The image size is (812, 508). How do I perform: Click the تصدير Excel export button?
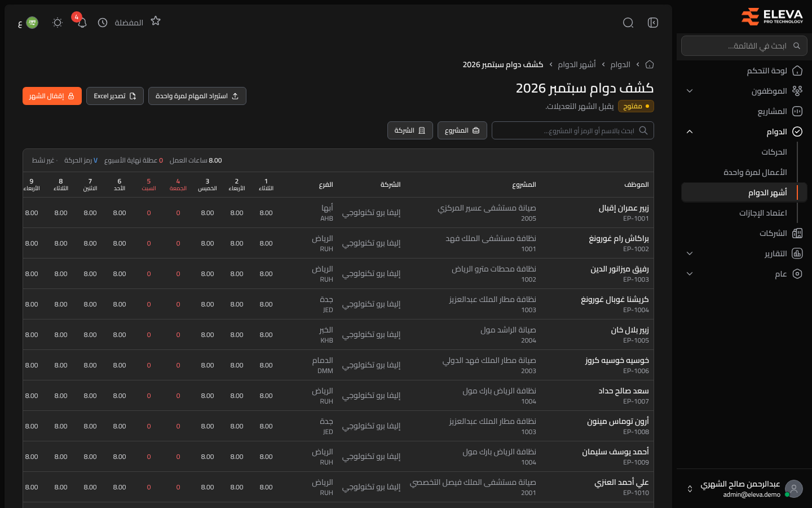115,96
